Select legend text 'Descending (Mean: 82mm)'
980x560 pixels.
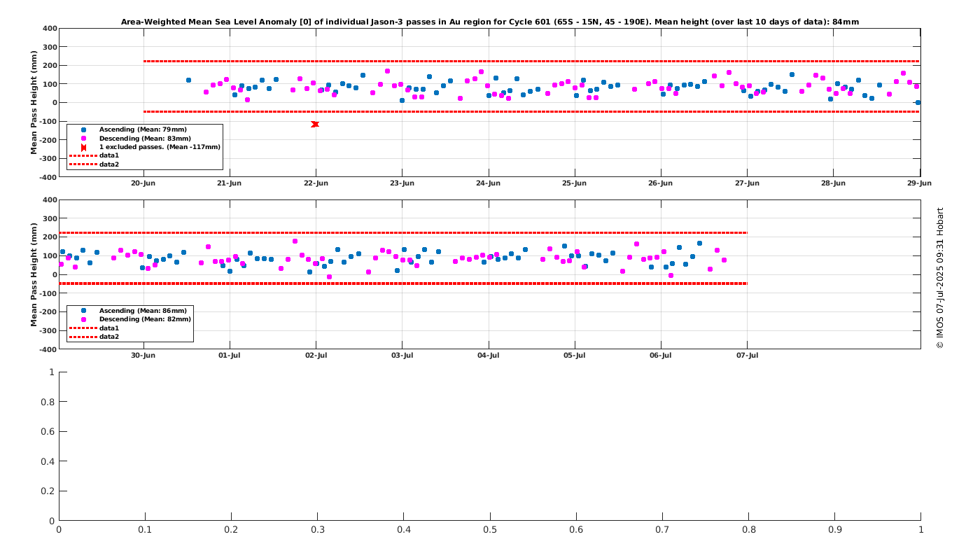click(x=145, y=319)
